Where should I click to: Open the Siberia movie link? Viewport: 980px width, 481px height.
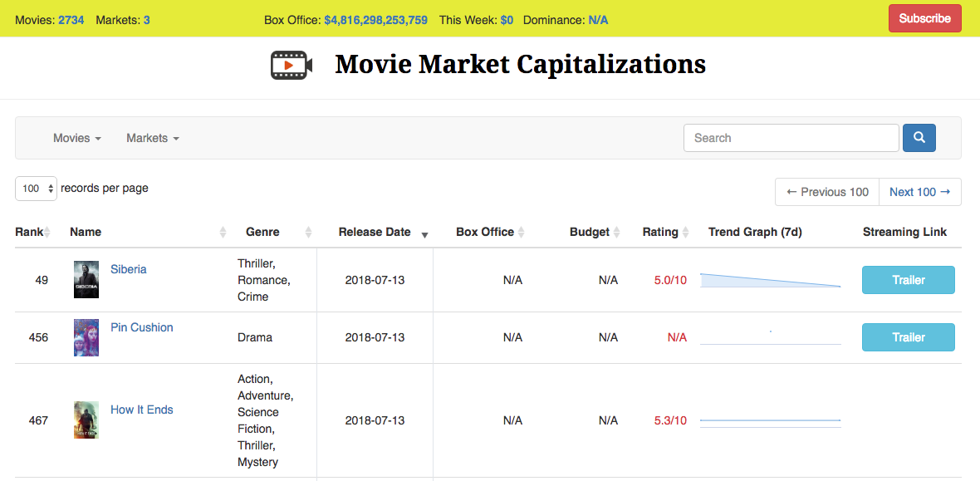coord(129,268)
